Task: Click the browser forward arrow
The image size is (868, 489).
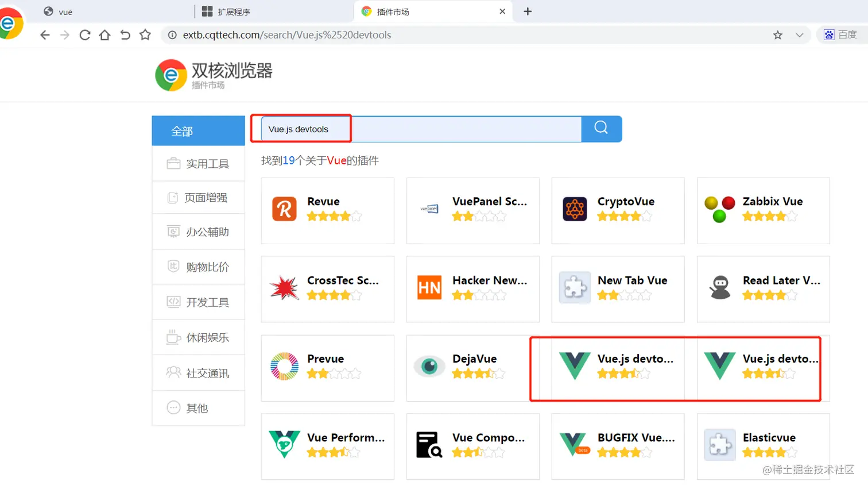Action: coord(65,35)
